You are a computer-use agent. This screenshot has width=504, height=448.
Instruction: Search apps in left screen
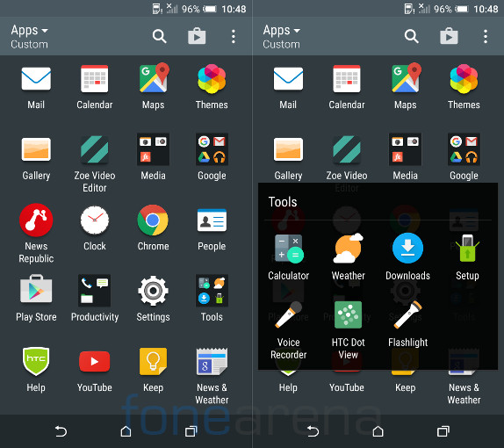pos(159,36)
